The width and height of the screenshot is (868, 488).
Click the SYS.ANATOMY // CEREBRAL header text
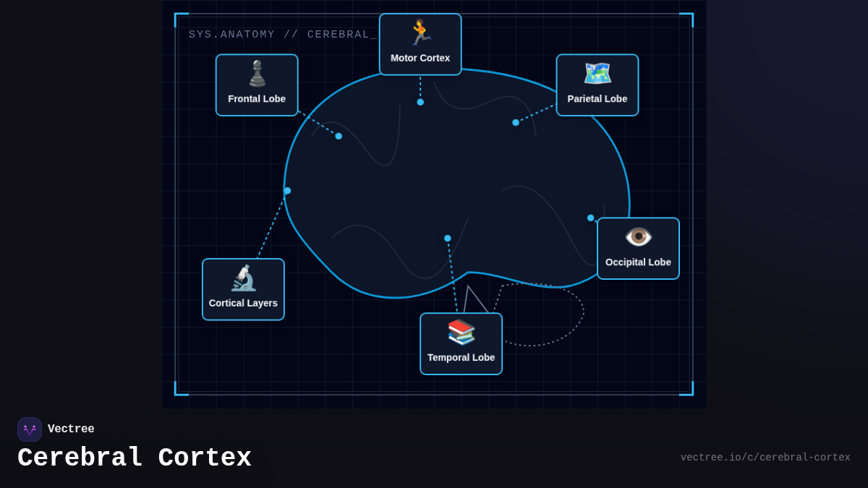pyautogui.click(x=282, y=35)
